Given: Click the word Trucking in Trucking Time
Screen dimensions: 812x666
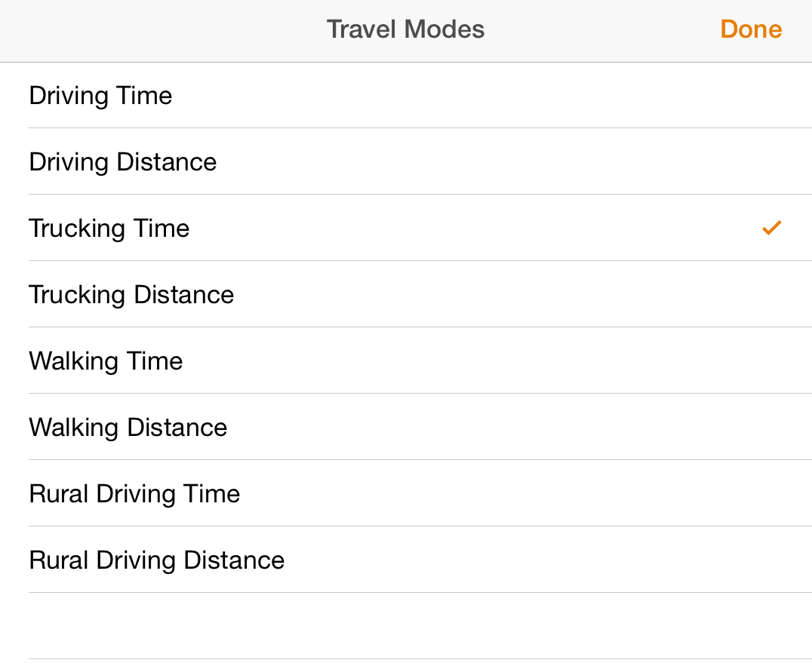Looking at the screenshot, I should click(77, 229).
